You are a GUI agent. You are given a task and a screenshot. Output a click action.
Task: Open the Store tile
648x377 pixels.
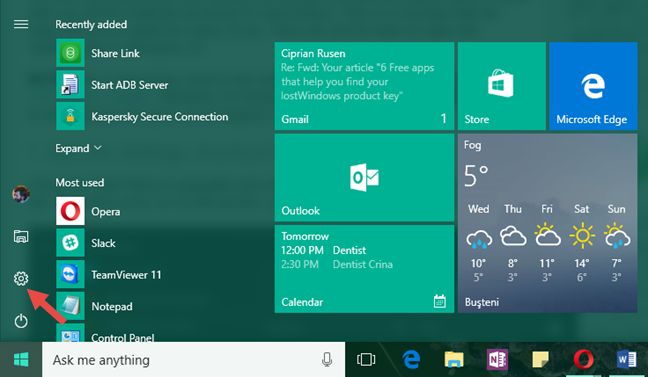[502, 86]
